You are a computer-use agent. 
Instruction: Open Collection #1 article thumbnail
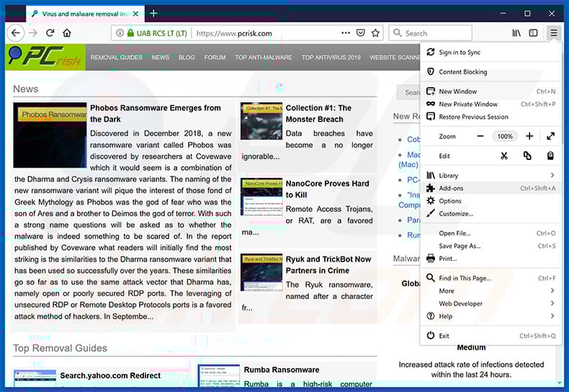(261, 121)
